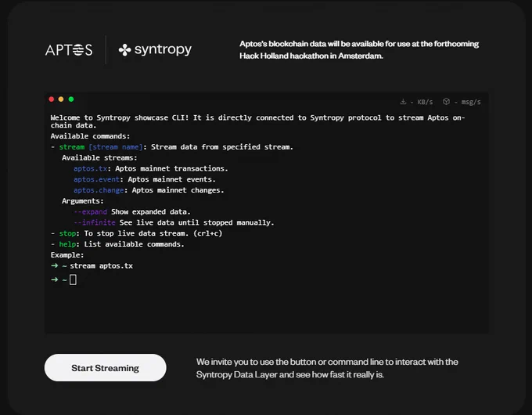The width and height of the screenshot is (532, 415).
Task: Click the Syntropy logo
Action: tap(155, 49)
